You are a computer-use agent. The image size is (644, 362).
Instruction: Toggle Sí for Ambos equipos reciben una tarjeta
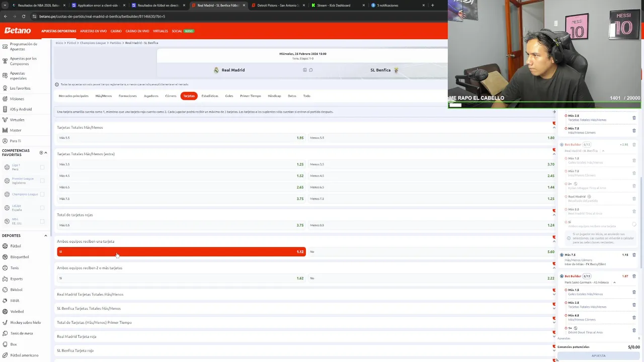[181, 251]
